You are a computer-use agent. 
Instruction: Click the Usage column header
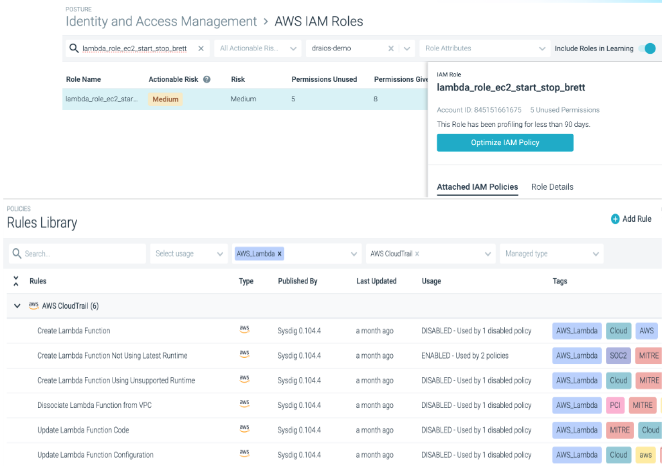click(x=431, y=281)
